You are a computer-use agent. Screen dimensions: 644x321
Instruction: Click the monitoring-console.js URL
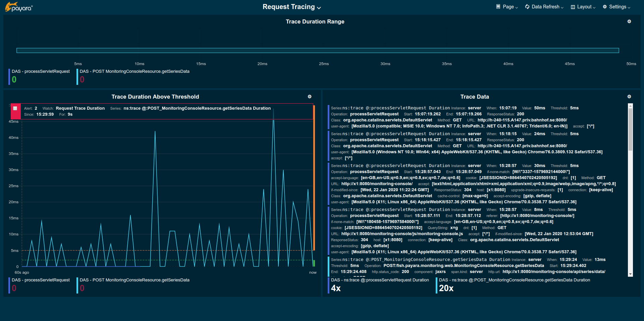point(402,234)
